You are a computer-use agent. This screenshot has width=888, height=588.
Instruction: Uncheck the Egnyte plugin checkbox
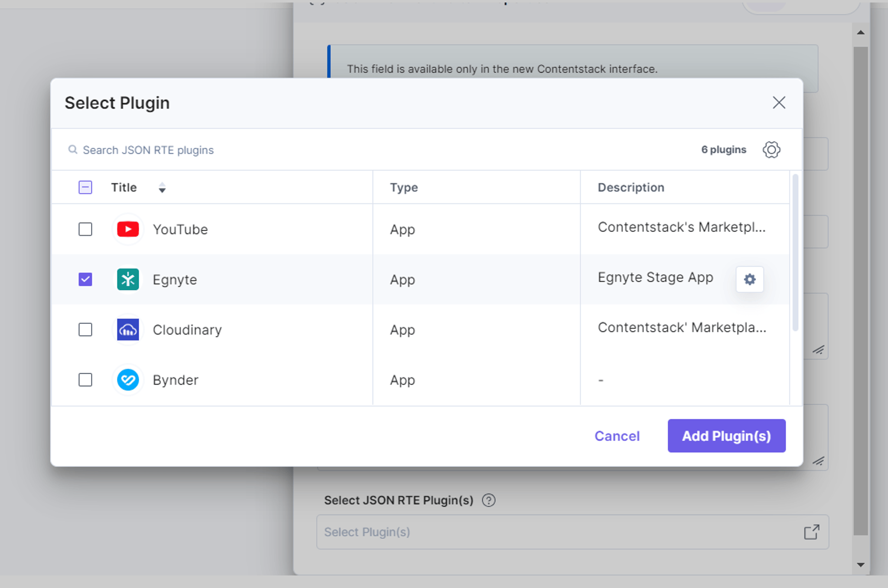point(85,279)
